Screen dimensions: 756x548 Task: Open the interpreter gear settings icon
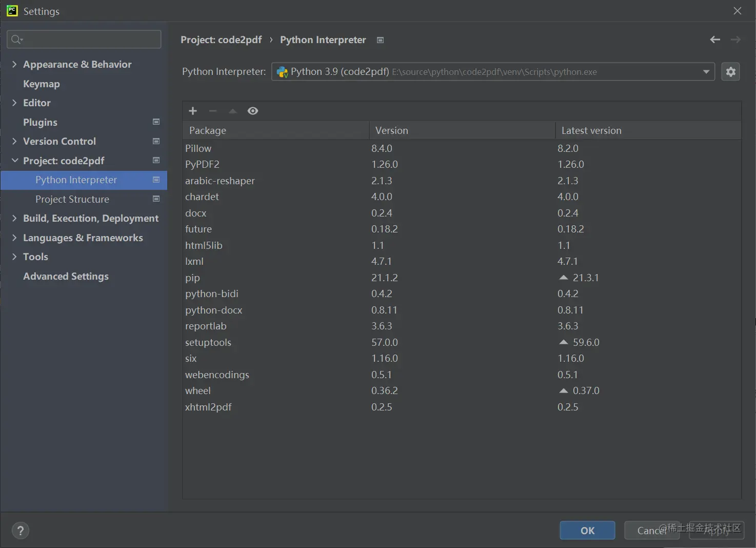tap(731, 72)
